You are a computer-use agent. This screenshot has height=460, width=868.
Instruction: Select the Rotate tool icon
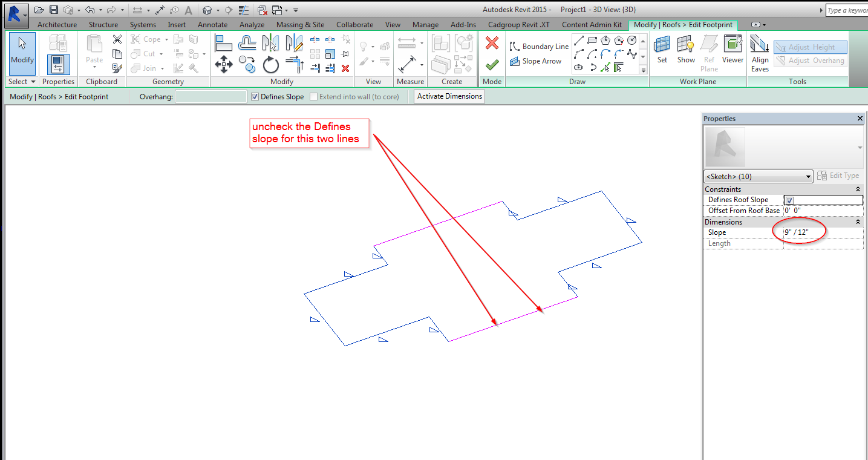[x=271, y=65]
